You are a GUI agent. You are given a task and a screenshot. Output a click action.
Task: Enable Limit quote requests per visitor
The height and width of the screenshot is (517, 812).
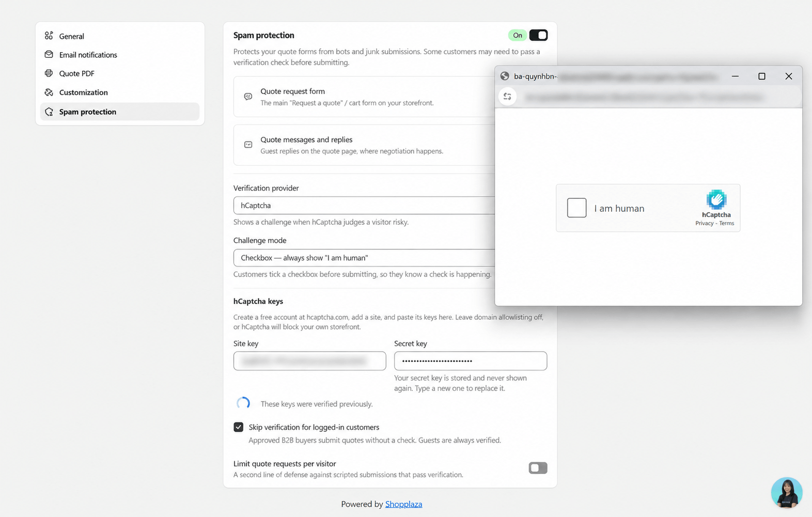coord(538,468)
